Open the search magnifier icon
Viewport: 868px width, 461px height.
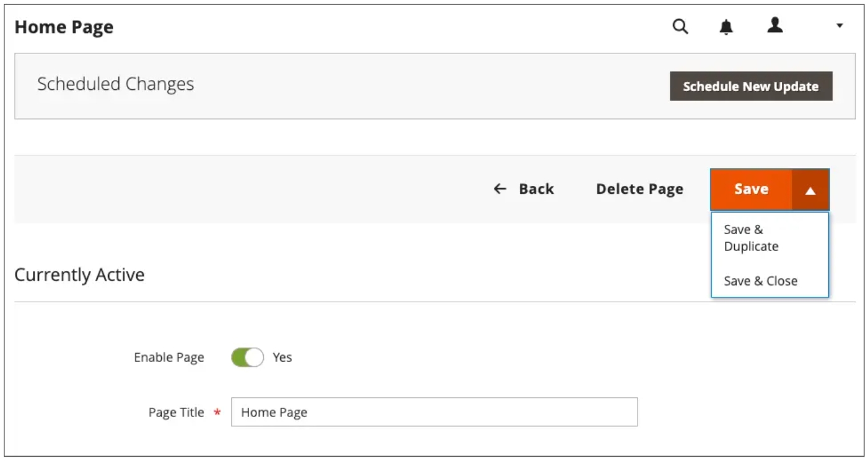680,27
